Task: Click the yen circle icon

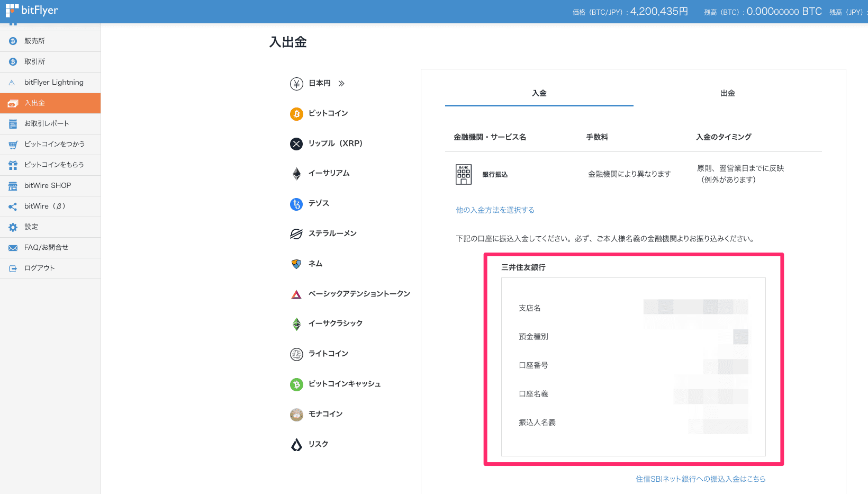Action: point(296,84)
